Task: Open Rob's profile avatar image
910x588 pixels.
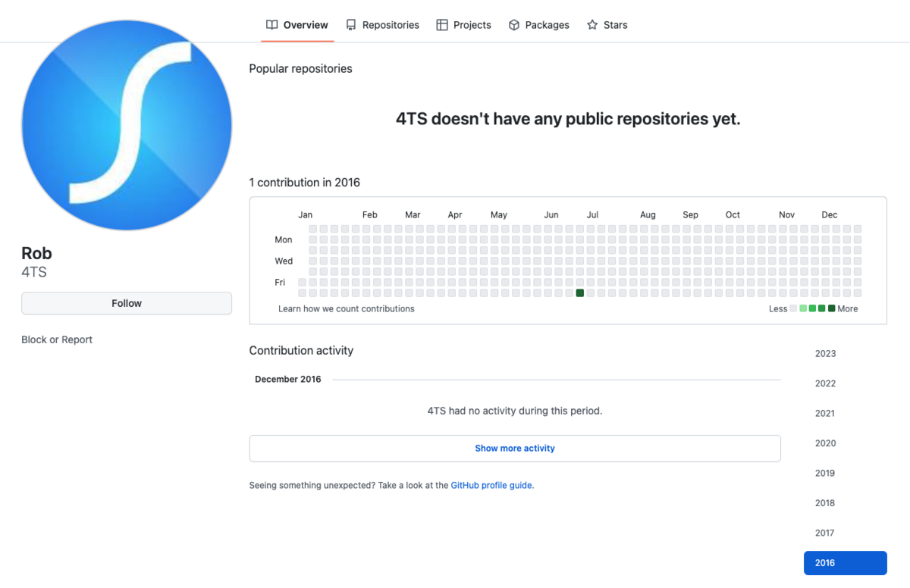Action: pos(127,124)
